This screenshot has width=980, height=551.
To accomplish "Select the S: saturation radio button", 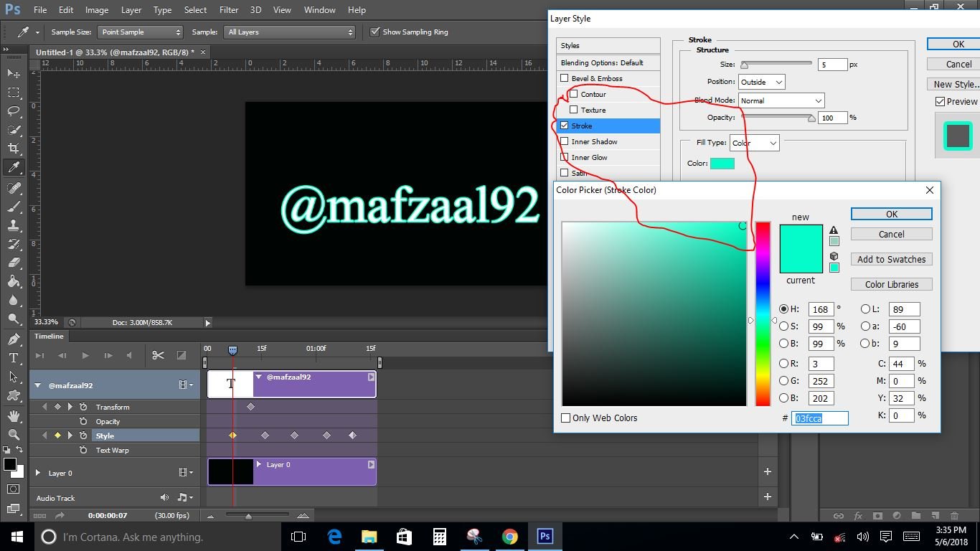I will click(783, 326).
